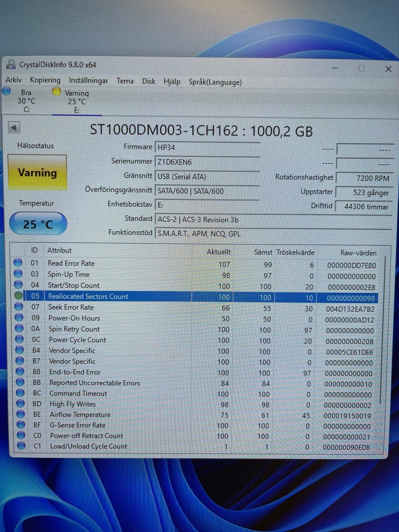Select the Power-off Retract Count row text
This screenshot has width=399, height=532.
click(x=86, y=436)
